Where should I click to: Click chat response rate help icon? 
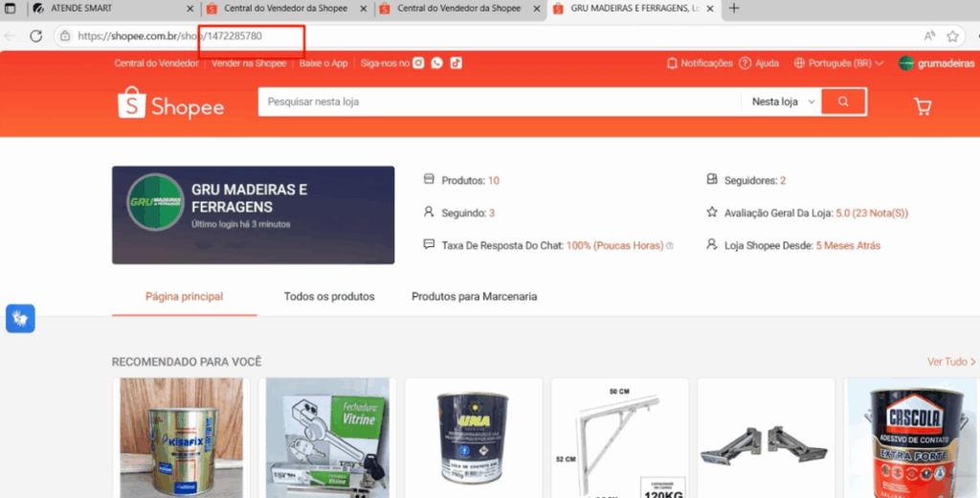tap(669, 246)
